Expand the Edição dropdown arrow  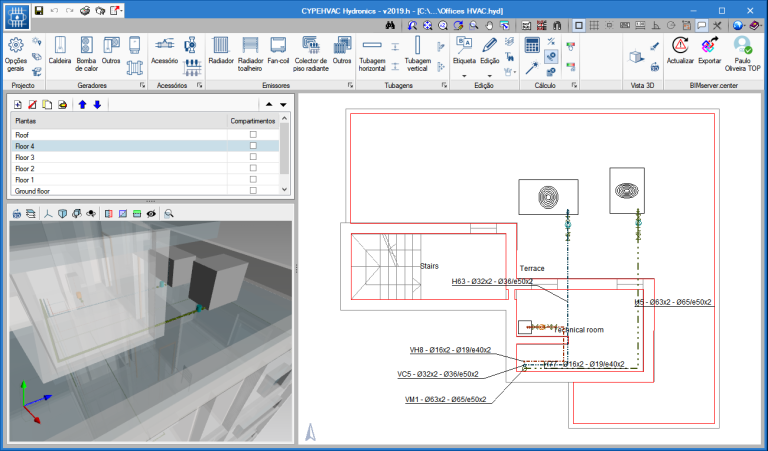(489, 76)
